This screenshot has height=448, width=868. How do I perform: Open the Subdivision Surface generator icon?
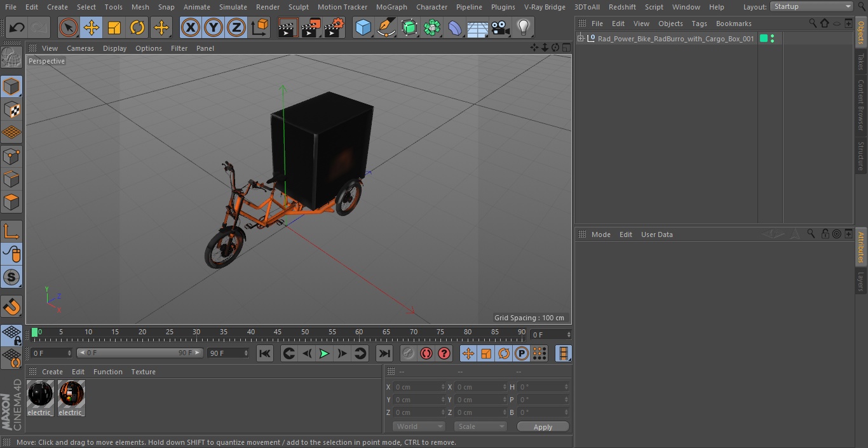coord(409,28)
